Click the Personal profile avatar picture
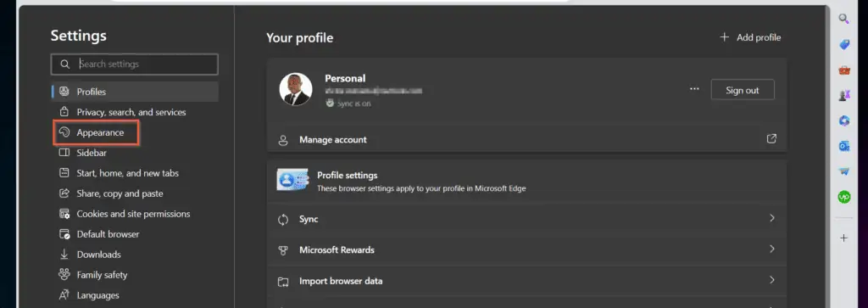 click(x=296, y=89)
